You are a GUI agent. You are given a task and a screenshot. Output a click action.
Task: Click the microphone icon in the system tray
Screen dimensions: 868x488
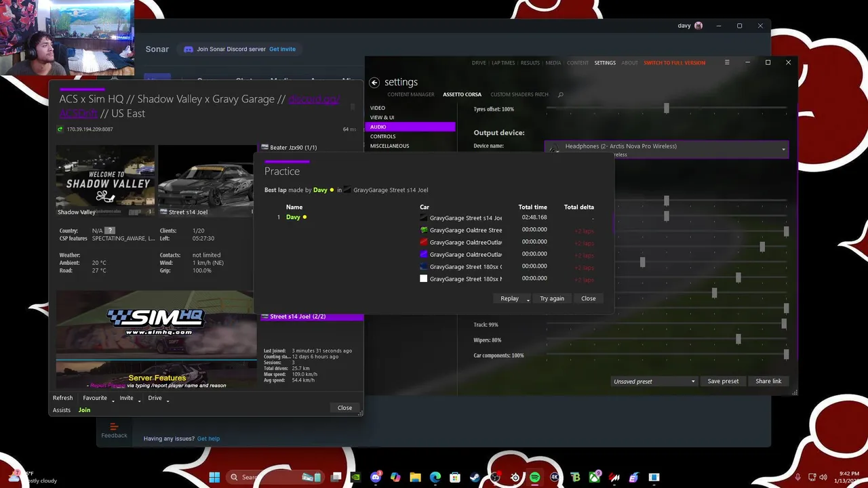click(x=797, y=477)
